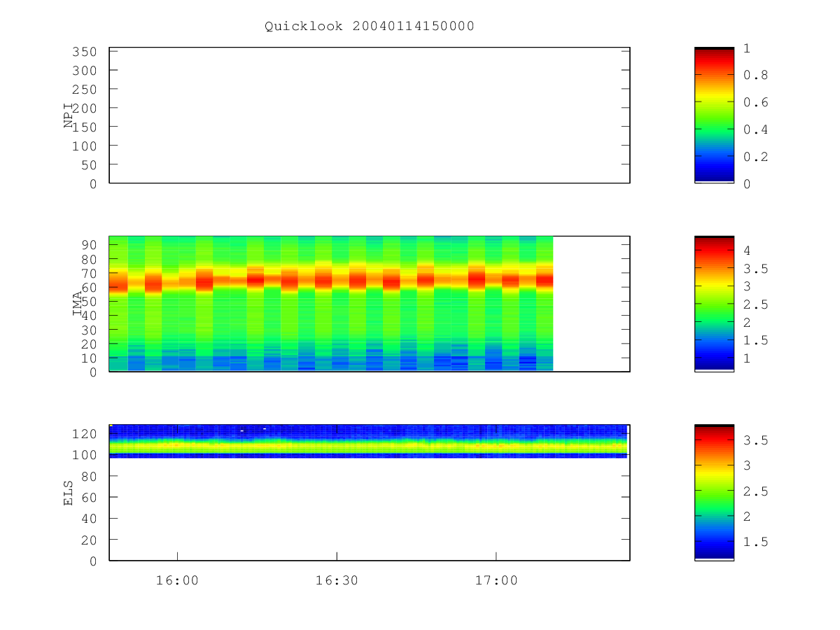Select the IMA axis label
Image resolution: width=840 pixels, height=630 pixels.
tap(77, 304)
